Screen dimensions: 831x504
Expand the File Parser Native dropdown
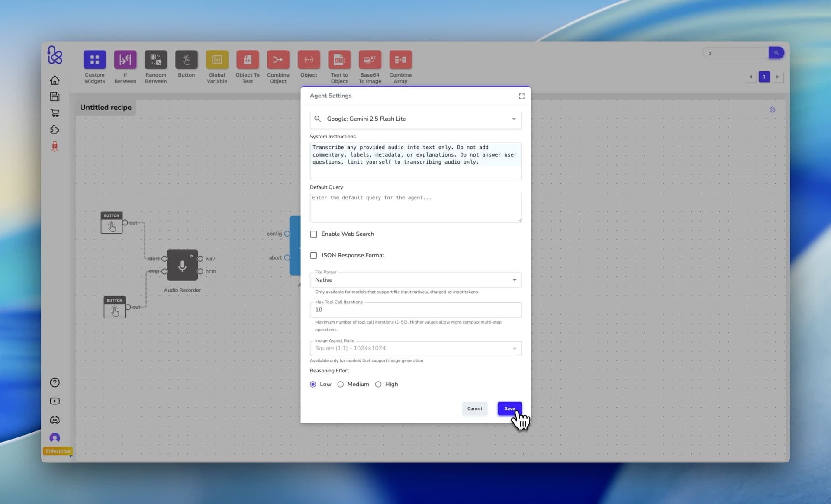pyautogui.click(x=514, y=280)
